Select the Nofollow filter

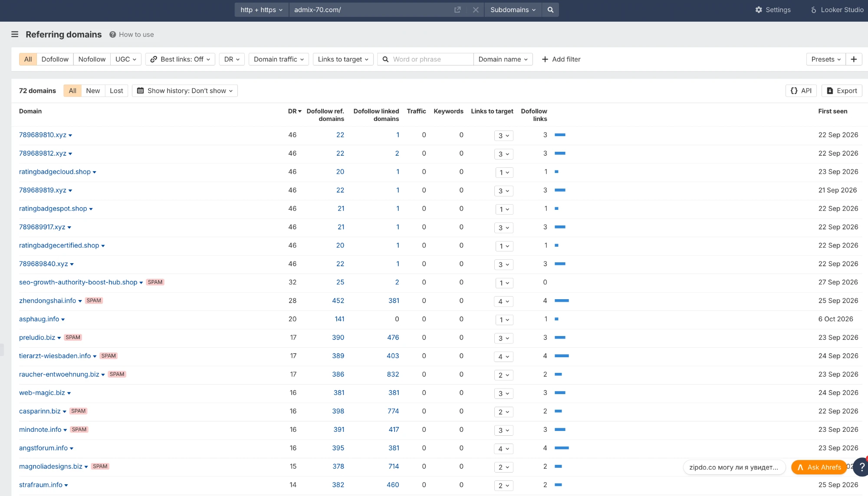92,59
